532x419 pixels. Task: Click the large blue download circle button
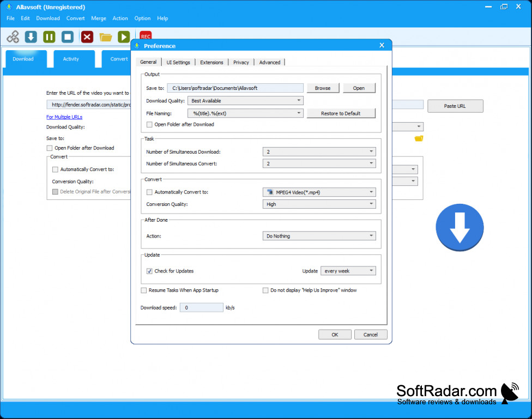[x=460, y=227]
